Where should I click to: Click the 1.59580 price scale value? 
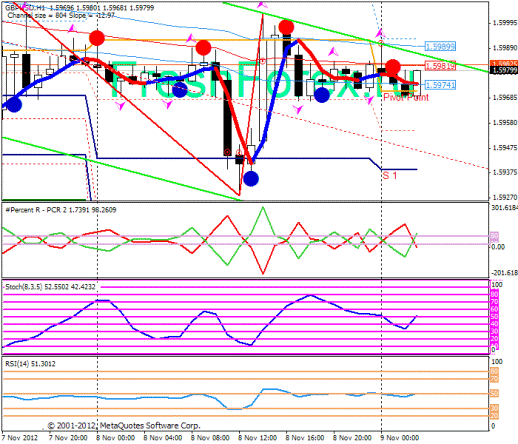505,123
